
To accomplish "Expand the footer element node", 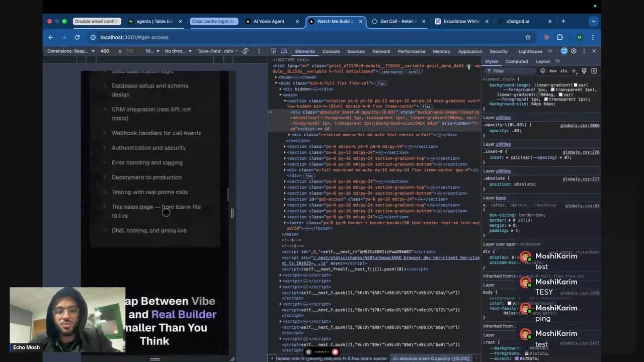I will tap(285, 223).
